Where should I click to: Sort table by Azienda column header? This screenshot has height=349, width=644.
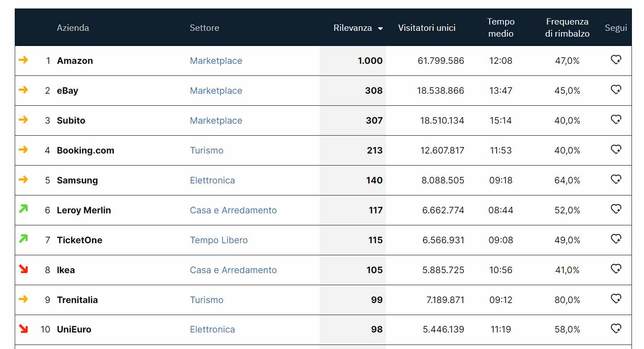(x=73, y=28)
